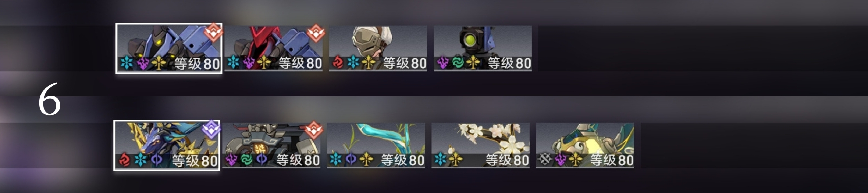Viewport: 868px width, 193px height.
Task: Select the teal vine plant enemy card
Action: point(376,145)
